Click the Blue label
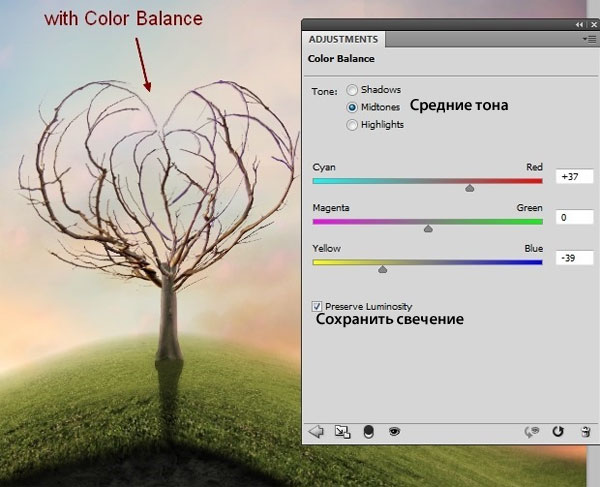Screen dimensions: 600x487 pyautogui.click(x=533, y=248)
